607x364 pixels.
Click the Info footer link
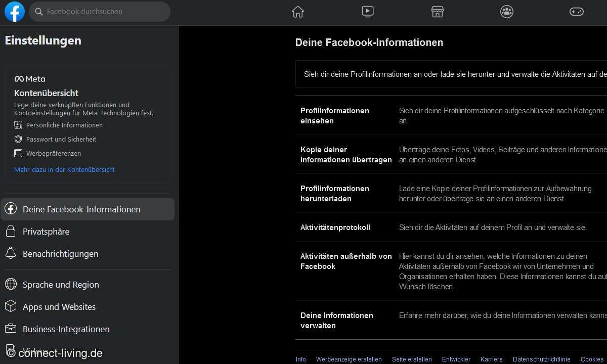(301, 359)
